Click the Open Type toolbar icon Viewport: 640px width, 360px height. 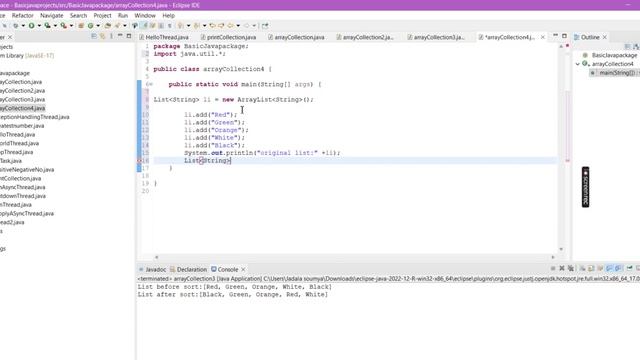pos(108,26)
